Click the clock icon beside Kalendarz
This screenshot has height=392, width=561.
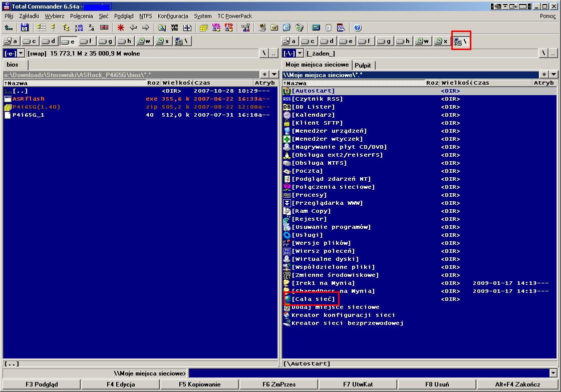point(287,115)
